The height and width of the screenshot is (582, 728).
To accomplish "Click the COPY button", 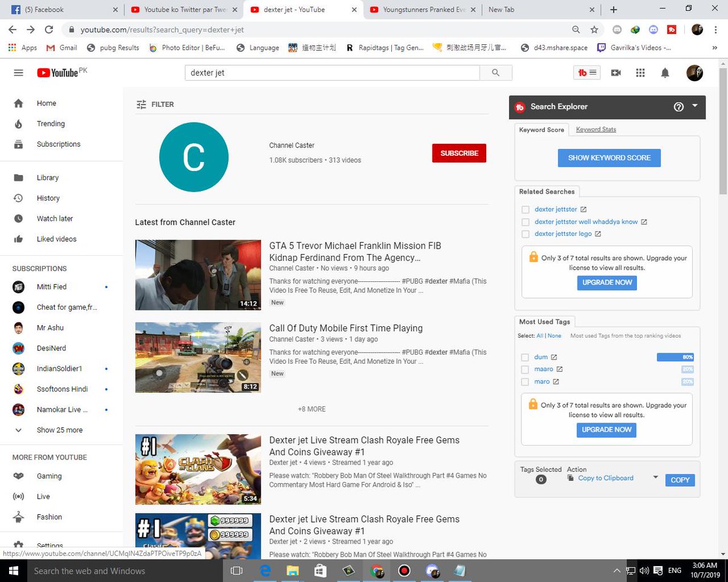I will click(680, 480).
